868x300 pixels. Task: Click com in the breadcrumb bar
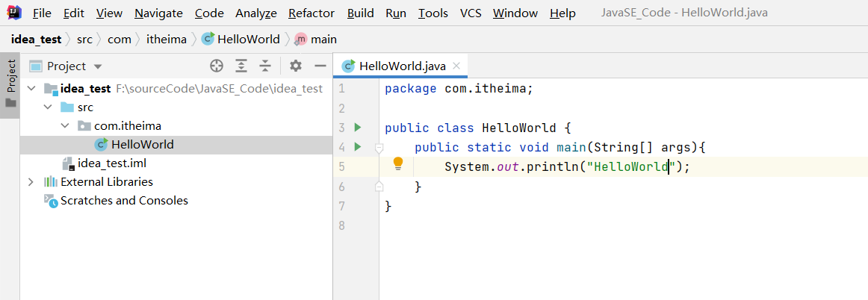point(119,40)
